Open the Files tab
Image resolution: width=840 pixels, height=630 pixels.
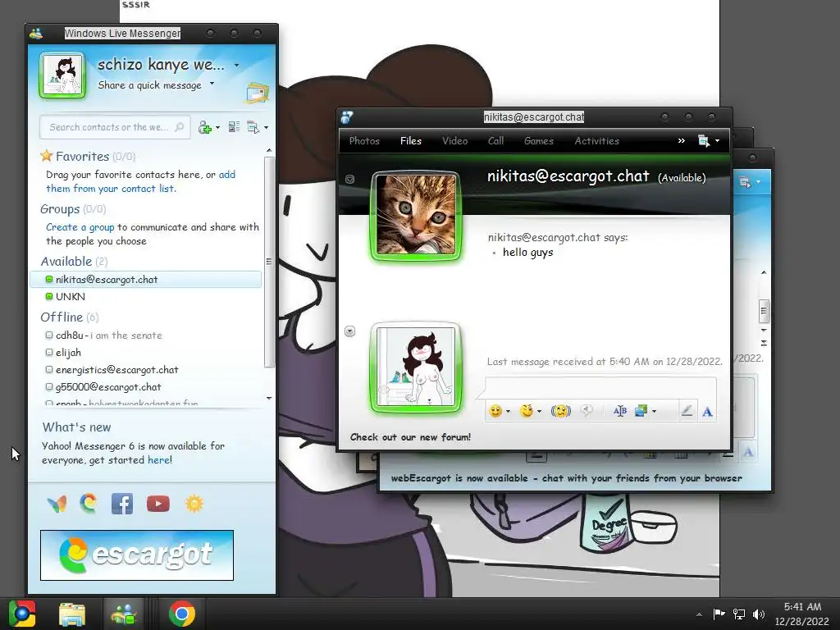pyautogui.click(x=411, y=141)
